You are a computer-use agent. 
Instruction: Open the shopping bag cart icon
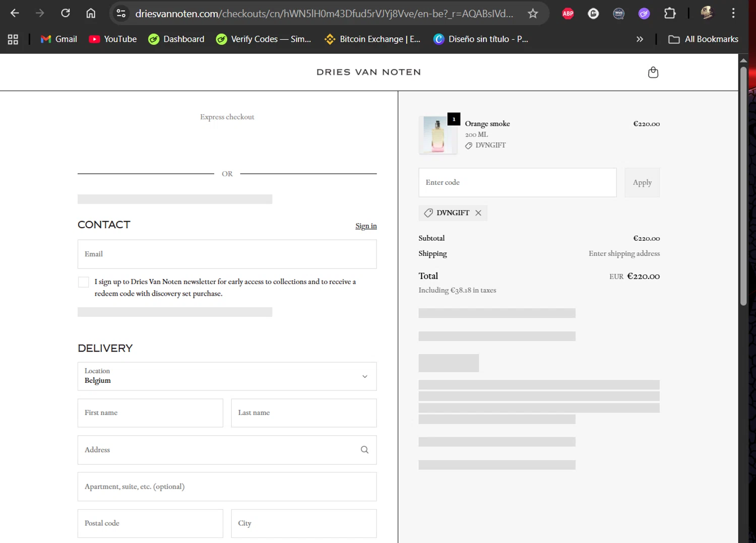tap(653, 73)
